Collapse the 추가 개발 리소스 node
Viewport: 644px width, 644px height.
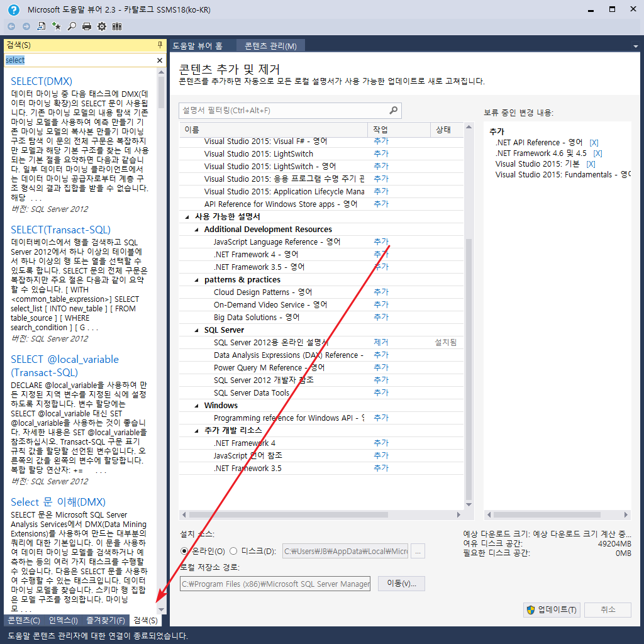[196, 431]
